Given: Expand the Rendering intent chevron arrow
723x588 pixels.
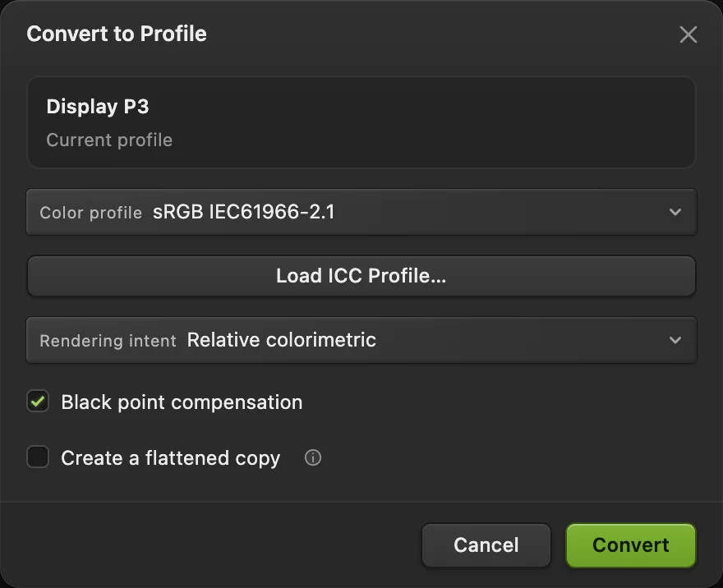Looking at the screenshot, I should click(675, 340).
